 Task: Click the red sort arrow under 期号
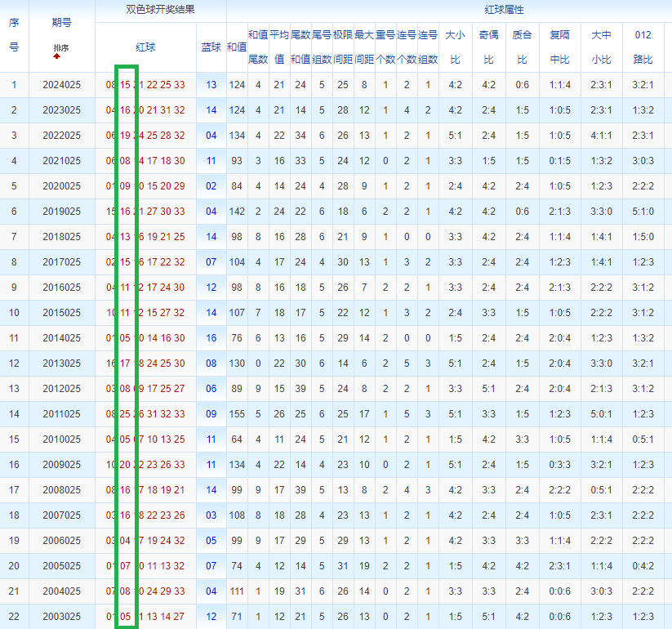pos(56,56)
